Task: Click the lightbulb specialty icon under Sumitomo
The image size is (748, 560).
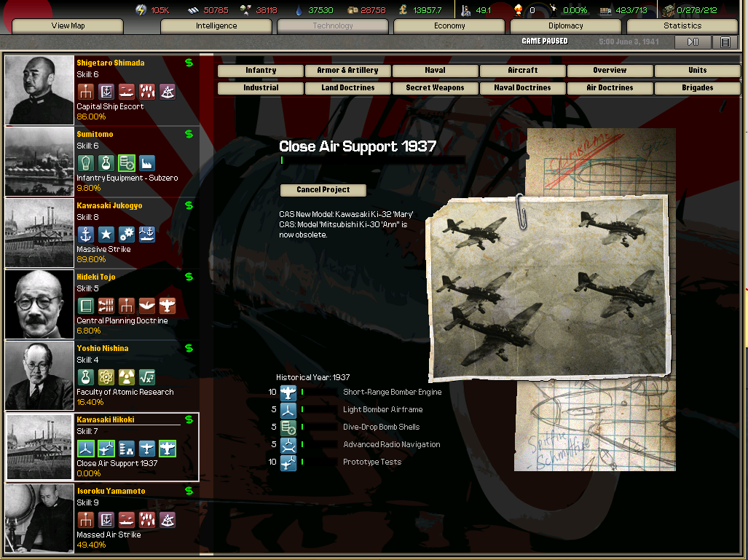Action: click(x=85, y=163)
